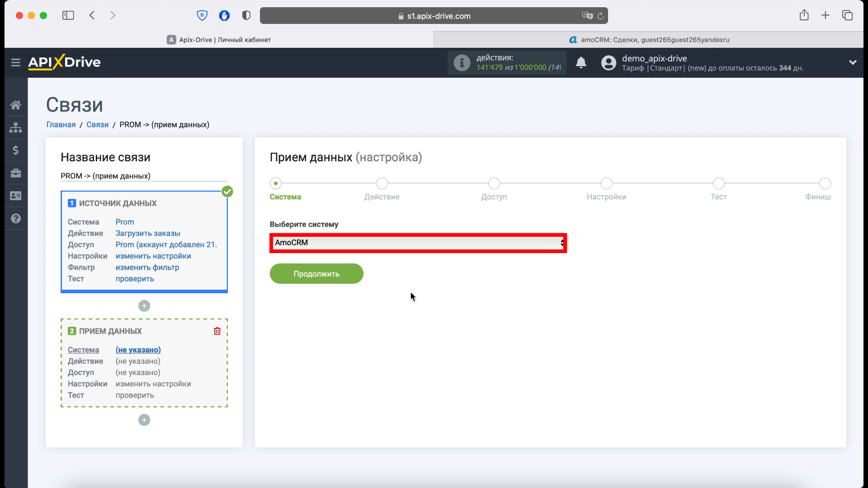Open the AmoCRM system dropdown
868x488 pixels.
pos(418,243)
